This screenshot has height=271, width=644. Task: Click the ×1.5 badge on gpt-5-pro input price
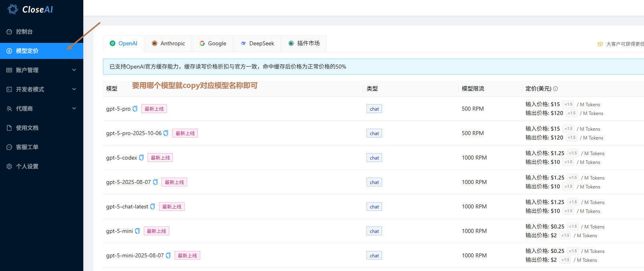[x=569, y=104]
